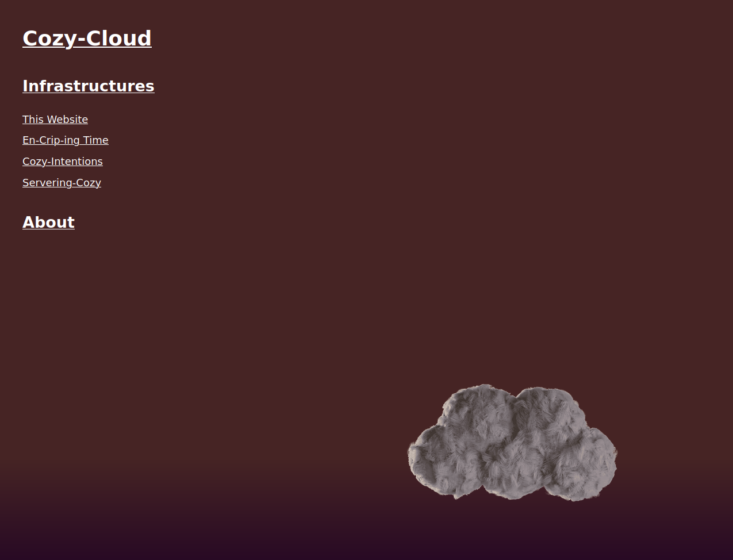The image size is (733, 560).
Task: Go to This Website page
Action: tap(55, 120)
